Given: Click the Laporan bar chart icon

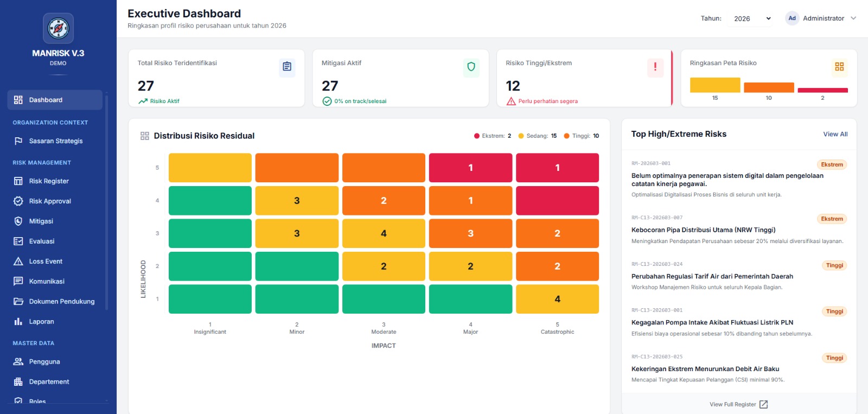Looking at the screenshot, I should pos(18,321).
